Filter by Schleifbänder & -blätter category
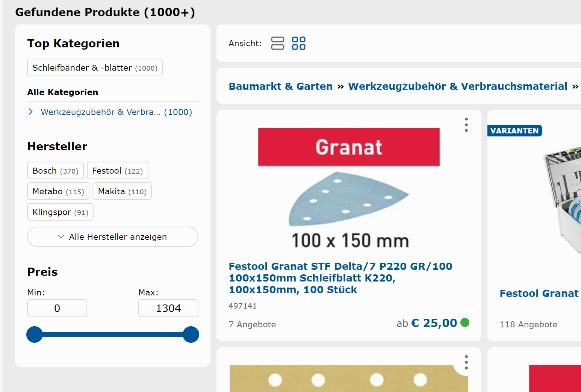Screen dimensions: 581x392 (95, 68)
